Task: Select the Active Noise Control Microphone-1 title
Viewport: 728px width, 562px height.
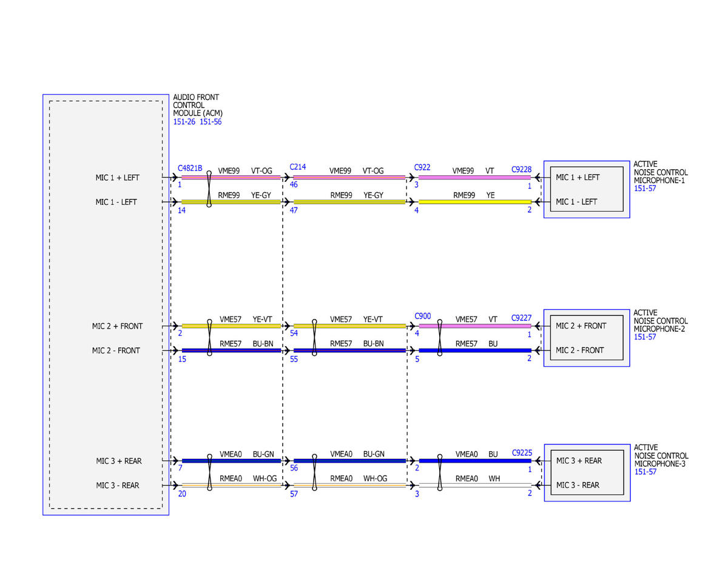Action: pyautogui.click(x=661, y=172)
